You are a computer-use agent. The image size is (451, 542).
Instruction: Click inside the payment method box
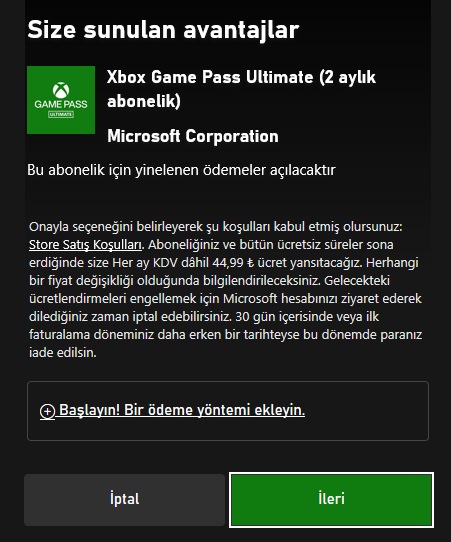(x=228, y=411)
